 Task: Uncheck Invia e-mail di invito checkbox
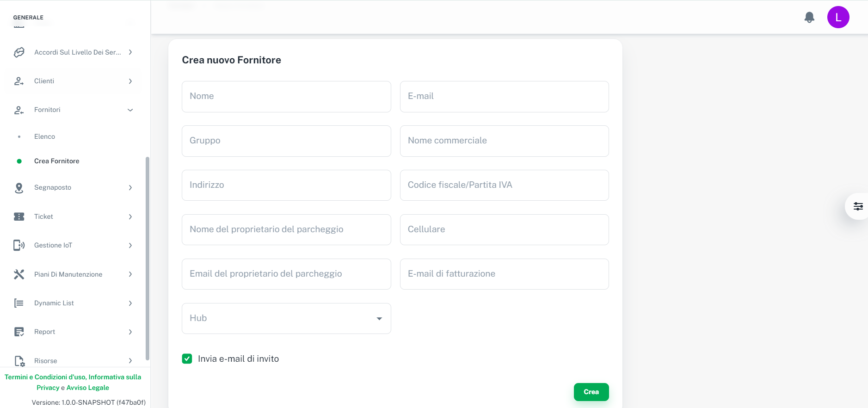tap(187, 359)
